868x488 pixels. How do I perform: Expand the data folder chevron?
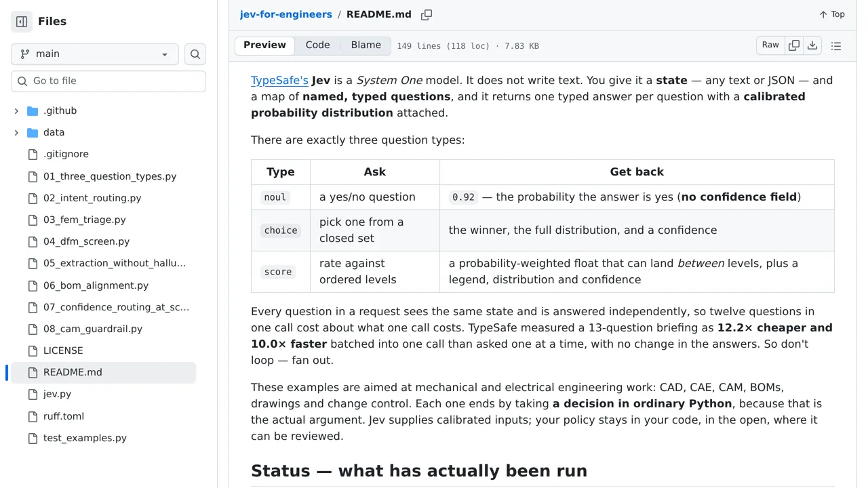coord(16,133)
